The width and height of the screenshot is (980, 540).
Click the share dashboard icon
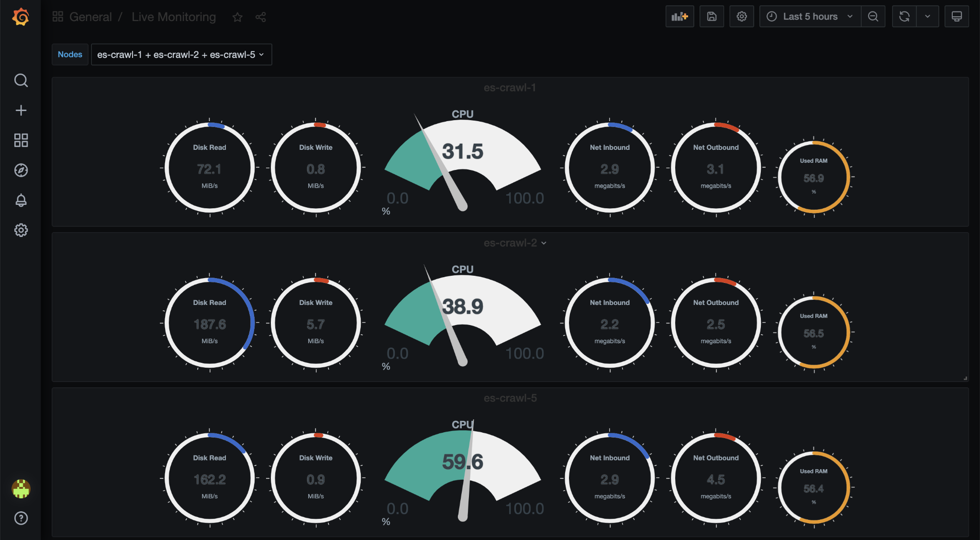(x=260, y=17)
